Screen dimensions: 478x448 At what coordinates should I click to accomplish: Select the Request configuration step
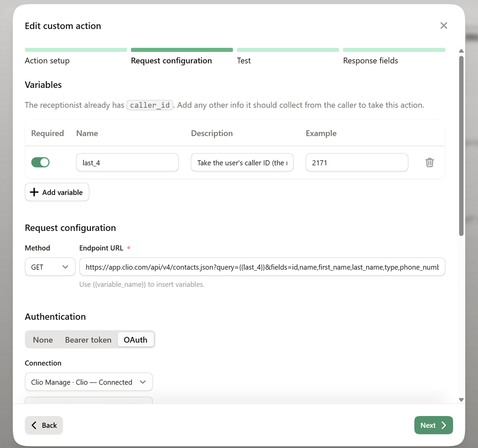(182, 57)
